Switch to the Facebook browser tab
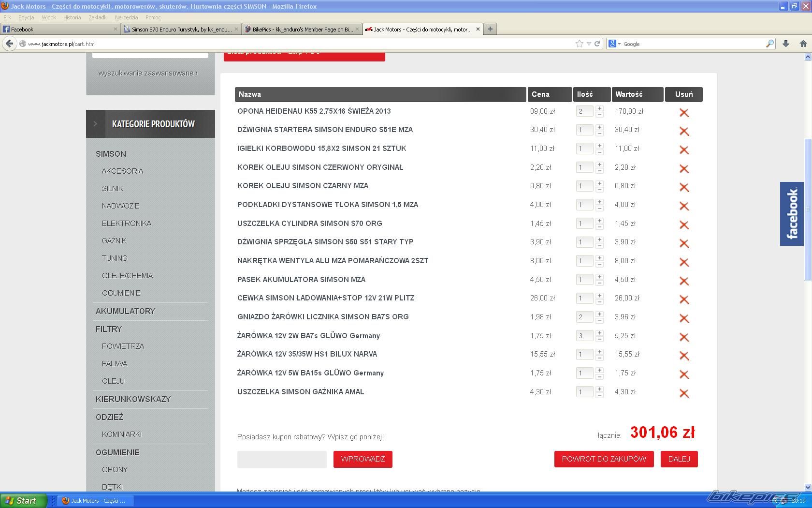812x508 pixels. click(58, 29)
